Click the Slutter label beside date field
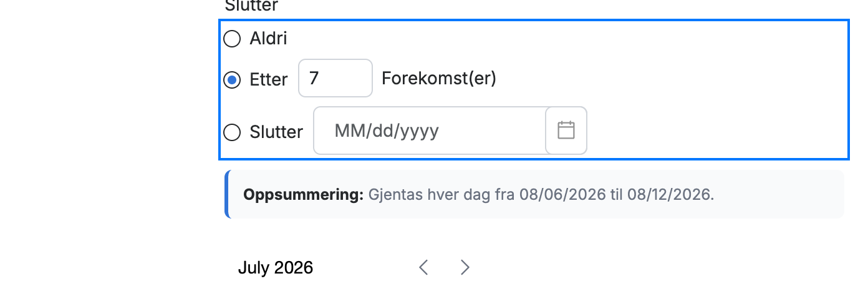This screenshot has height=286, width=868. click(x=276, y=132)
